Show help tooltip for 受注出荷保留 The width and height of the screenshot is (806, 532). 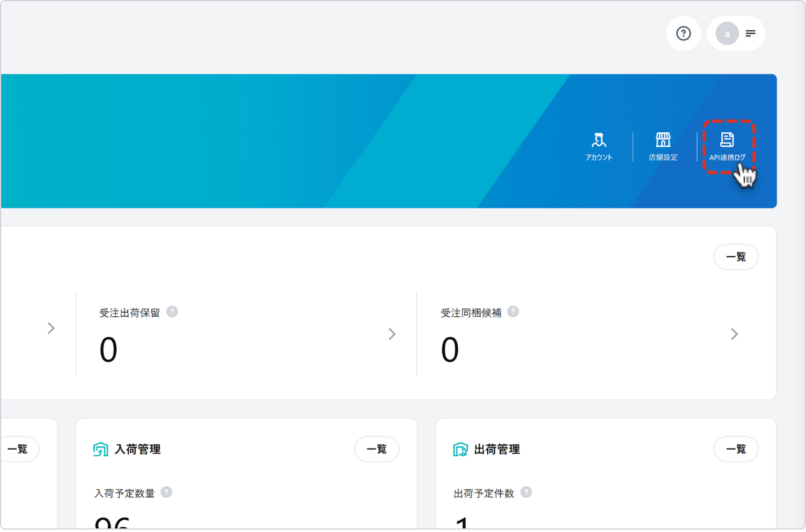(x=172, y=311)
